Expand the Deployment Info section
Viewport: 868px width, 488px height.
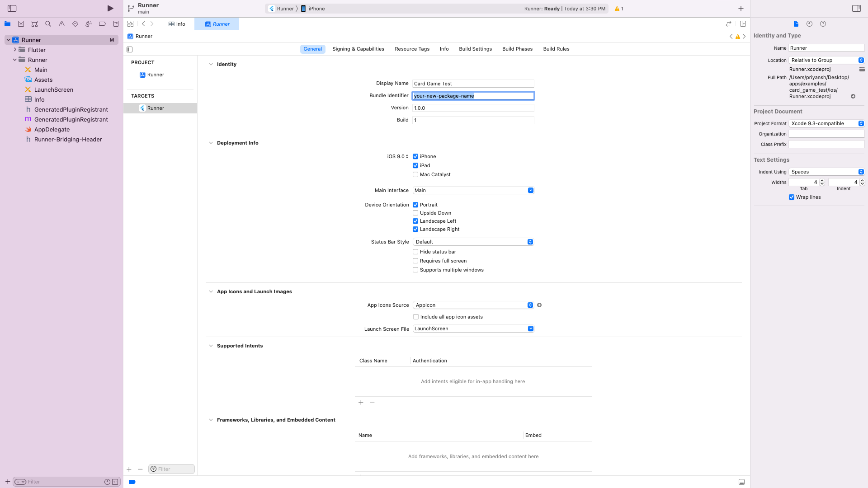click(x=212, y=143)
